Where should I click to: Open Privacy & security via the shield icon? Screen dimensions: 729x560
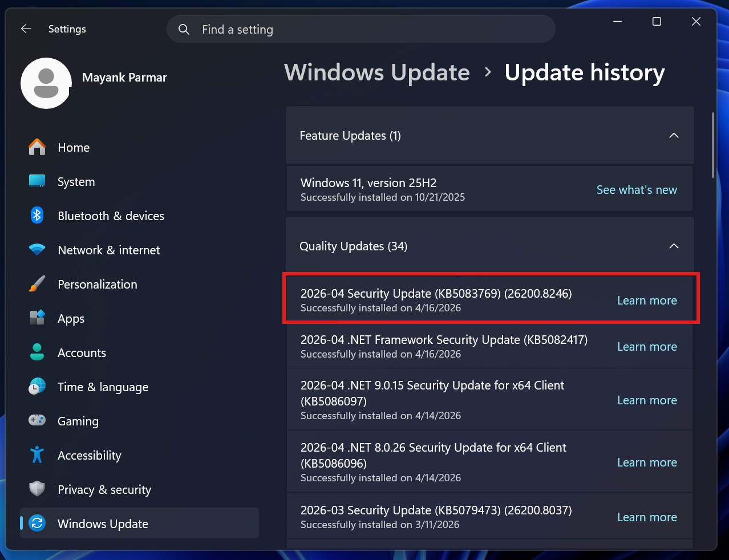37,489
